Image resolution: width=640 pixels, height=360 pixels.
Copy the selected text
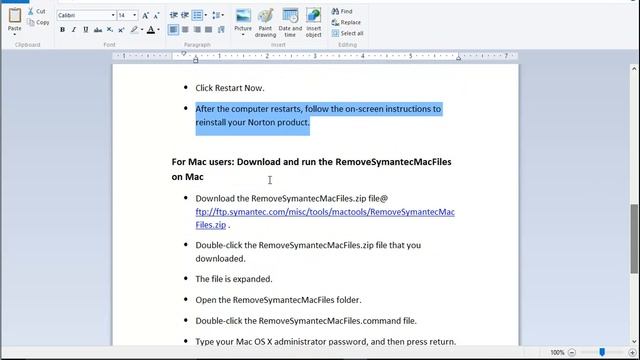(38, 22)
